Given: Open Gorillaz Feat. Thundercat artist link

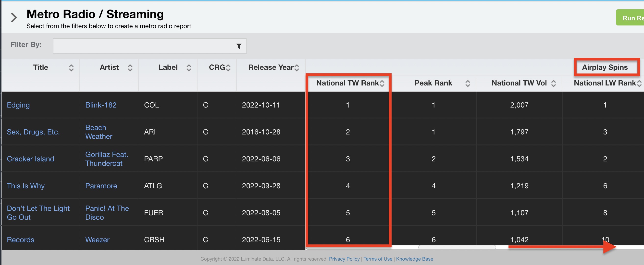Looking at the screenshot, I should (107, 159).
